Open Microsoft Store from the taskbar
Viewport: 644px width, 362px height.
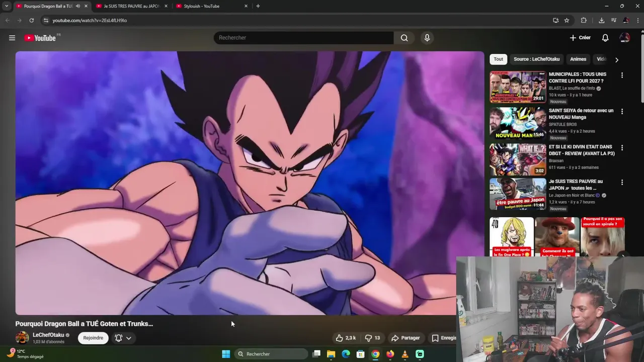coord(360,354)
